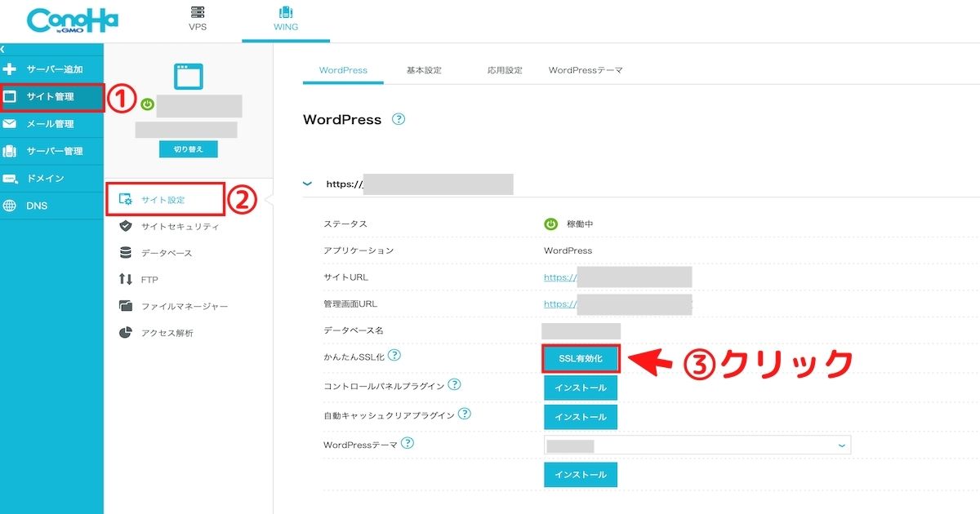Click the 管理画面URL row label

click(x=350, y=304)
